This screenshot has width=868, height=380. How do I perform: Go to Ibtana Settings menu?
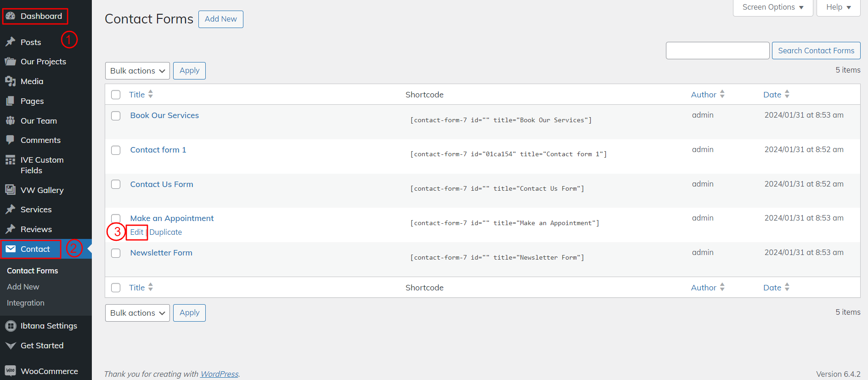tap(49, 326)
